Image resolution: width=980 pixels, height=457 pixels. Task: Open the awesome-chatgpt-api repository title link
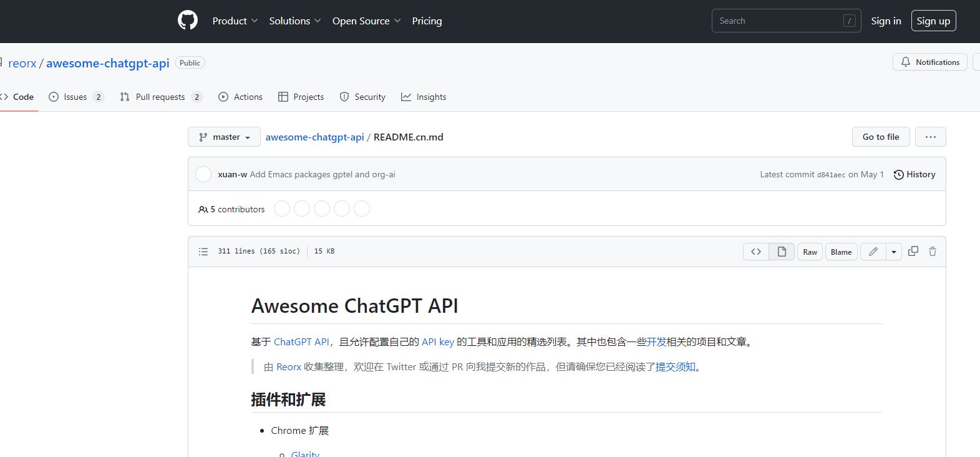tap(108, 63)
